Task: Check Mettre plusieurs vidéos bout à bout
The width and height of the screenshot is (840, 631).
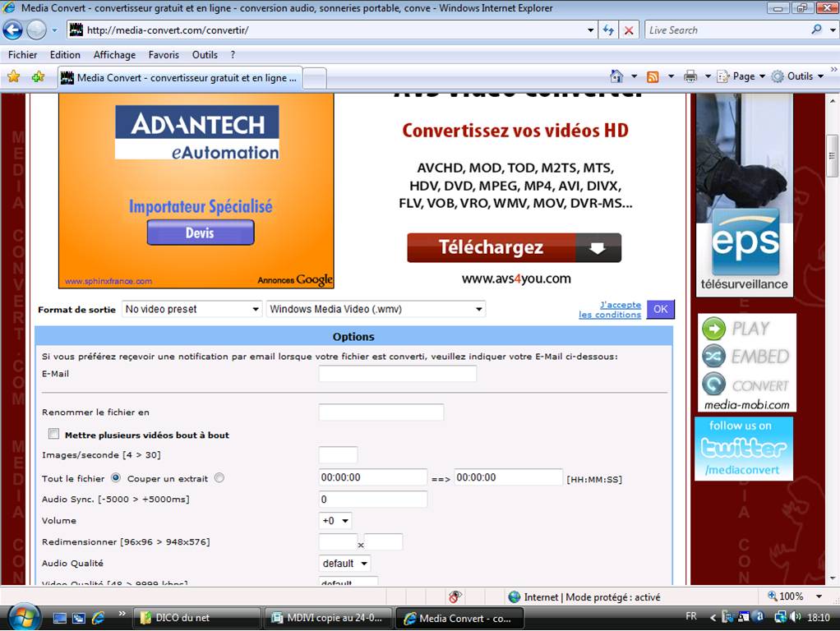Action: click(53, 434)
